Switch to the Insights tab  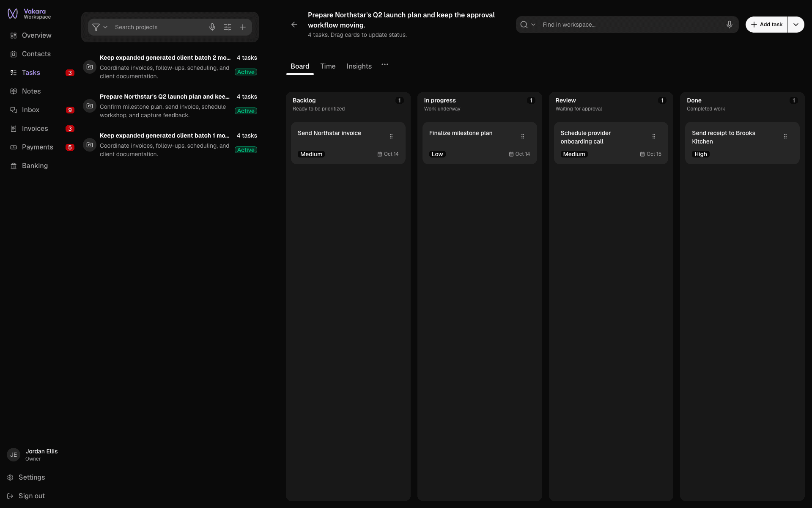(x=359, y=66)
